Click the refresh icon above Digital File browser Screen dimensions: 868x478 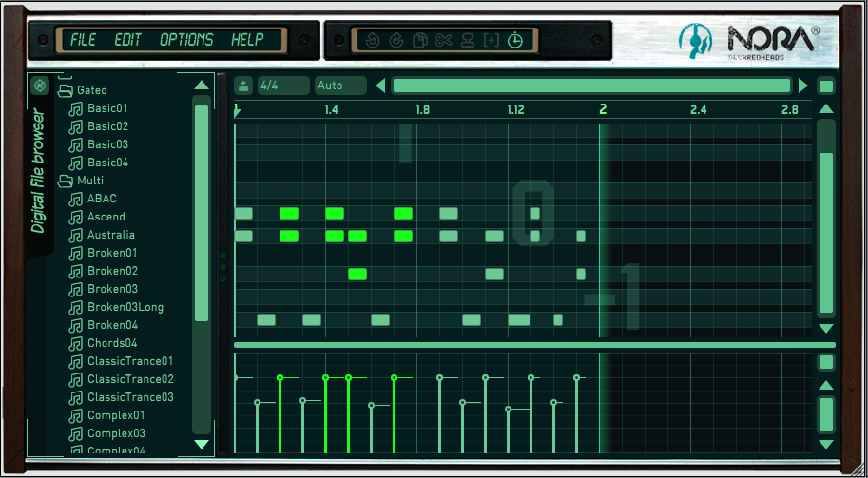(40, 86)
